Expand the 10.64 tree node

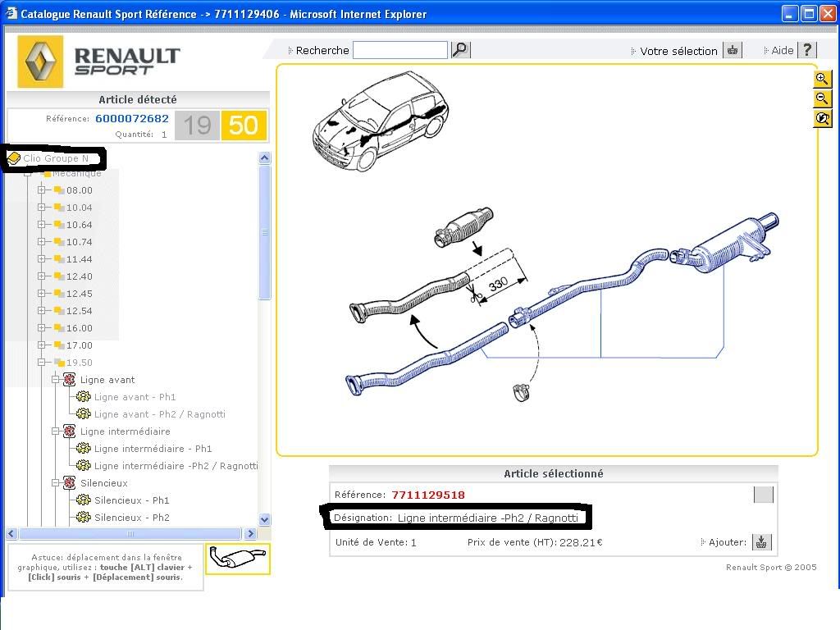41,225
